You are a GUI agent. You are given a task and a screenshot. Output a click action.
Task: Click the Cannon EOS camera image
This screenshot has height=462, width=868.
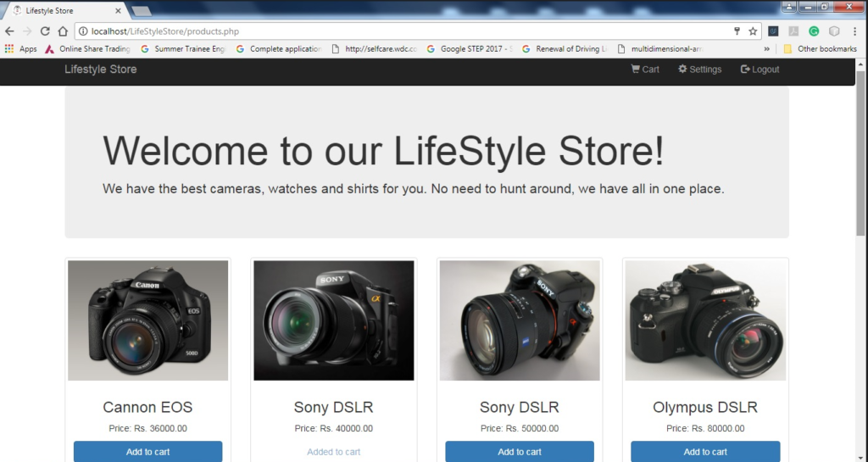tap(147, 320)
